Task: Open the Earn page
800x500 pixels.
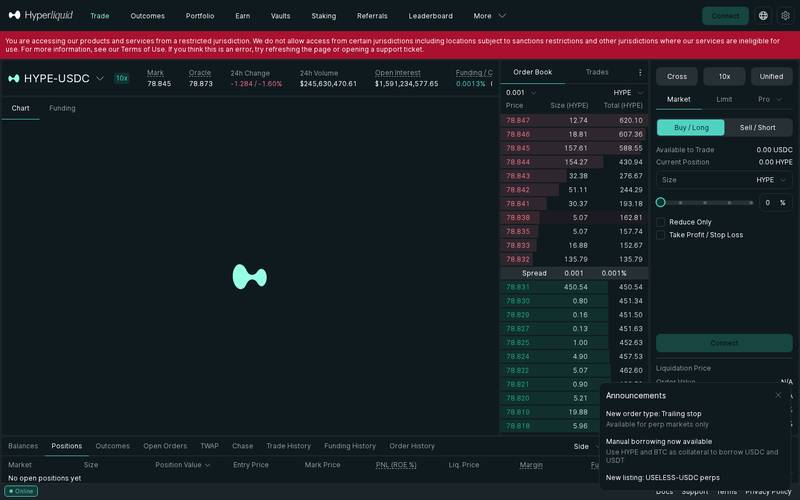Action: pos(242,16)
